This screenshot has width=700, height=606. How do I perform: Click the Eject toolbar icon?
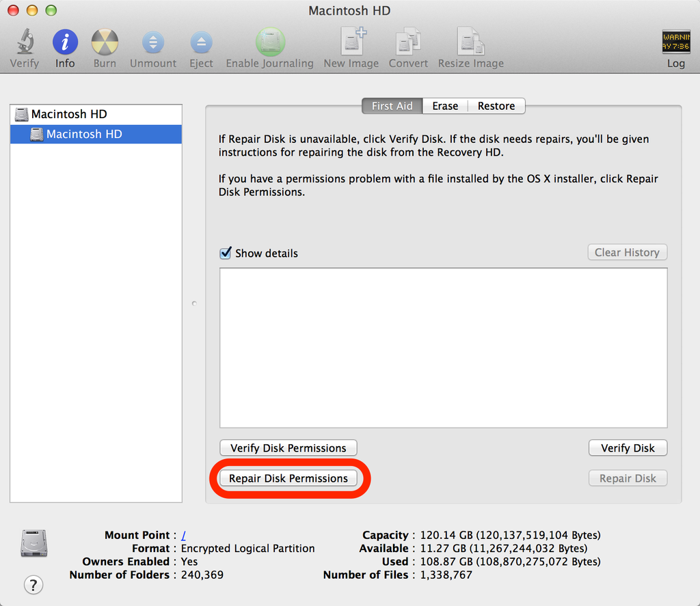pos(202,43)
